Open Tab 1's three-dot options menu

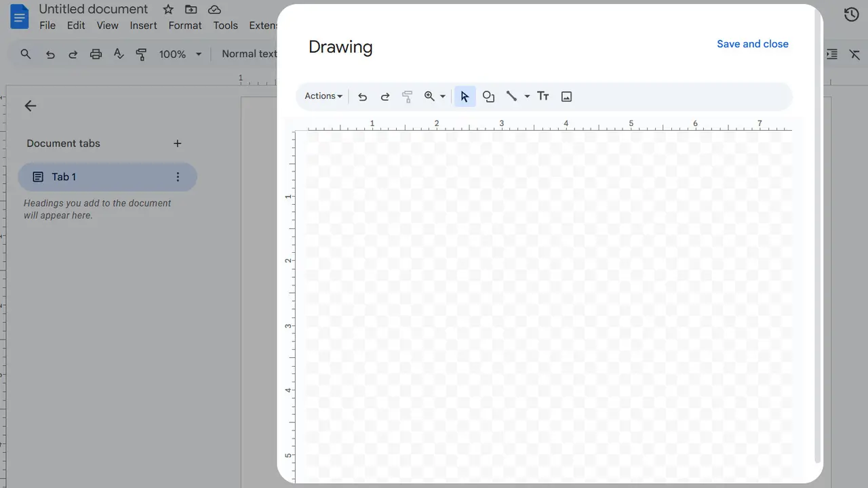tap(178, 176)
